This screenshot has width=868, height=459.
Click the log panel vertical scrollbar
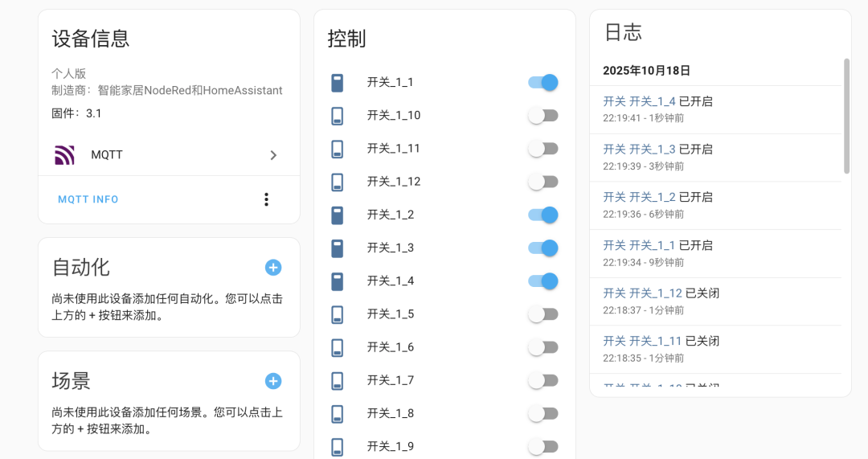pos(846,117)
